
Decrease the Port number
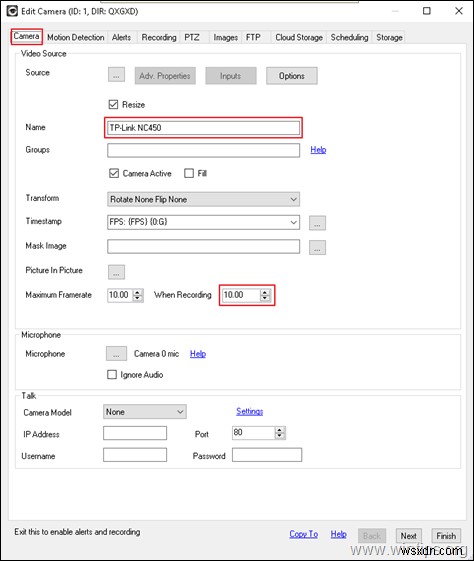click(x=280, y=436)
